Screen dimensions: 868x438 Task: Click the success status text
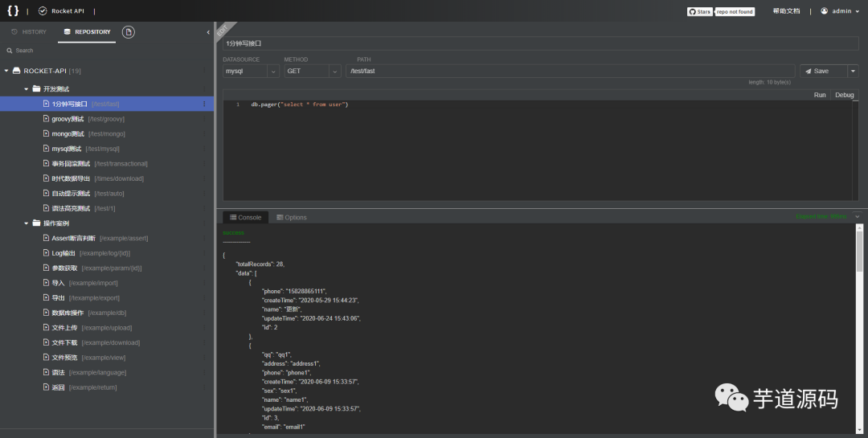pyautogui.click(x=233, y=232)
